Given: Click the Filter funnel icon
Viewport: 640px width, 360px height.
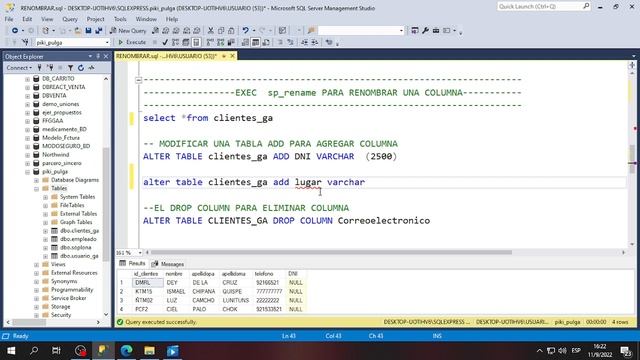Looking at the screenshot, I should (x=70, y=68).
